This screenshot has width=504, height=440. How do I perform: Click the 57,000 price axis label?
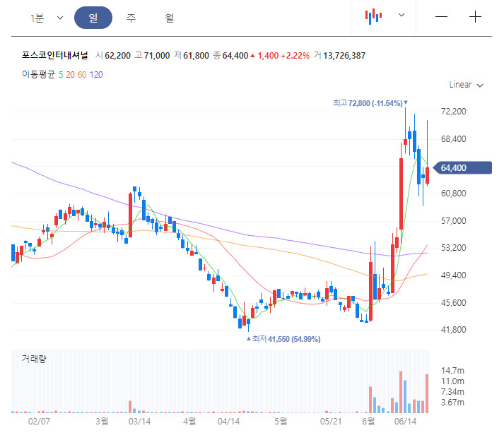454,221
